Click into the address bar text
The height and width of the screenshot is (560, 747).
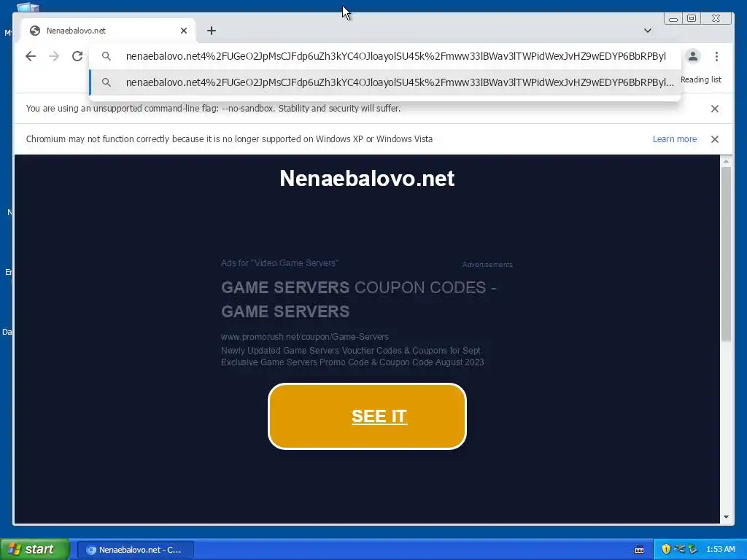[x=395, y=56]
